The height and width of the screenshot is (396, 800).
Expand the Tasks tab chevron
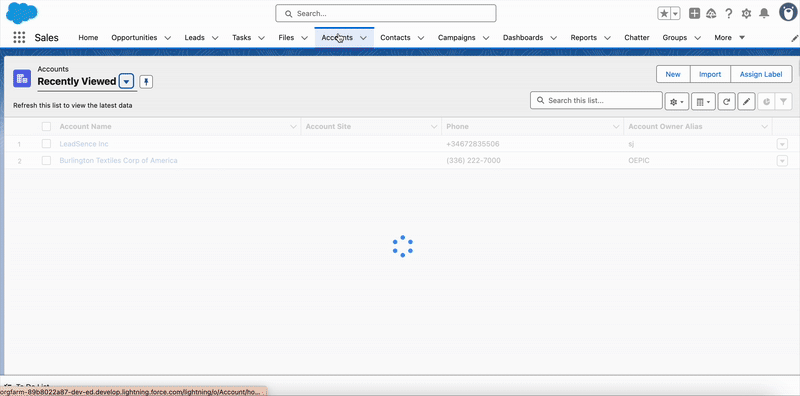click(261, 38)
